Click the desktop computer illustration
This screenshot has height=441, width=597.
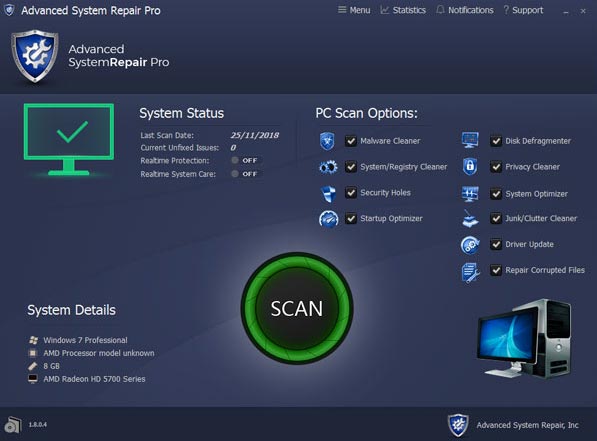pyautogui.click(x=524, y=338)
